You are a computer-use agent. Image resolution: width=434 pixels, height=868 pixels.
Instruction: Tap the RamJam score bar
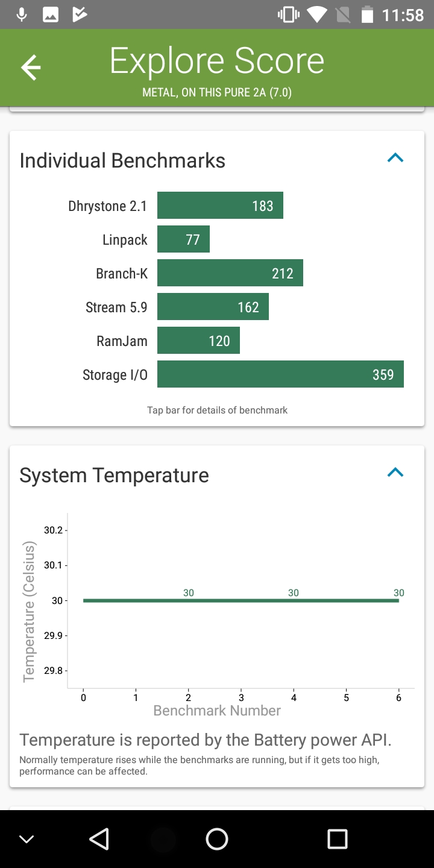coord(198,341)
